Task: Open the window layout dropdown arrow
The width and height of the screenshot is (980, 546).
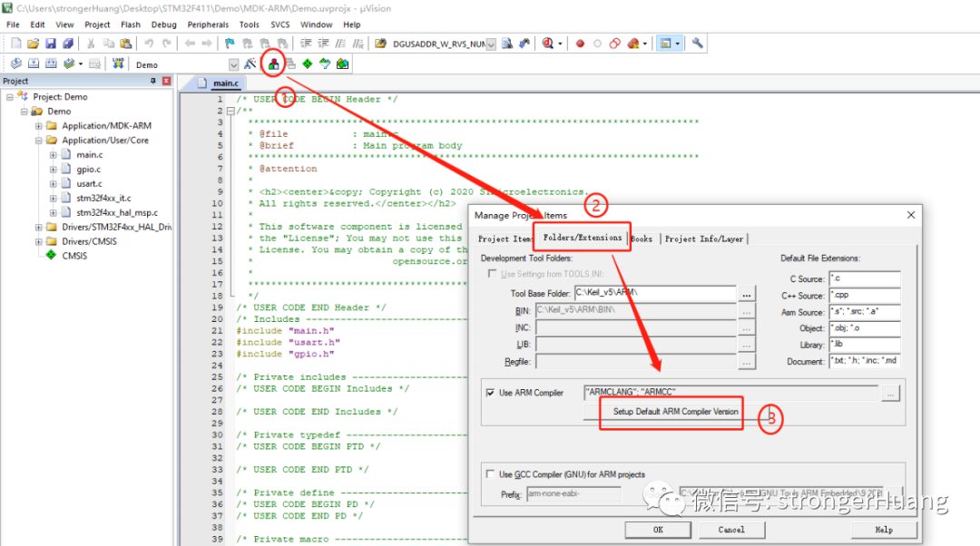Action: click(677, 44)
